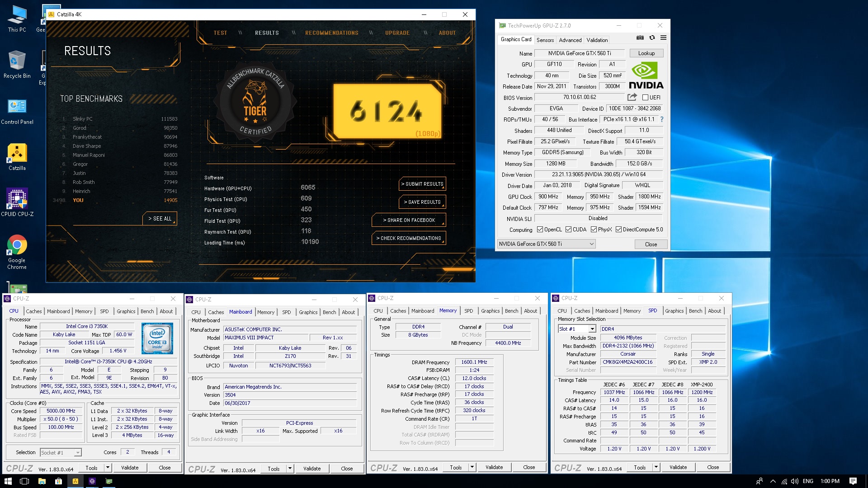The image size is (868, 488).
Task: Click SEE ALL benchmarks button
Action: tap(160, 218)
